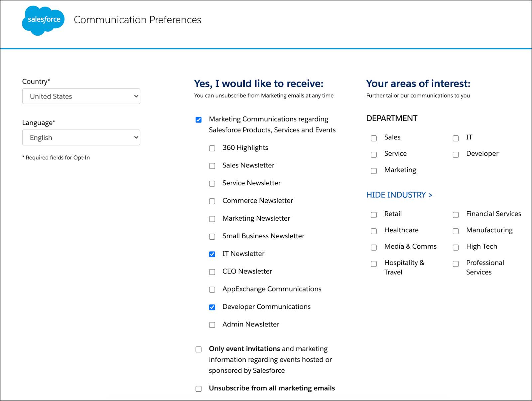Enable the 360 Highlights checkbox
Screen dimensions: 532x401
(x=212, y=148)
